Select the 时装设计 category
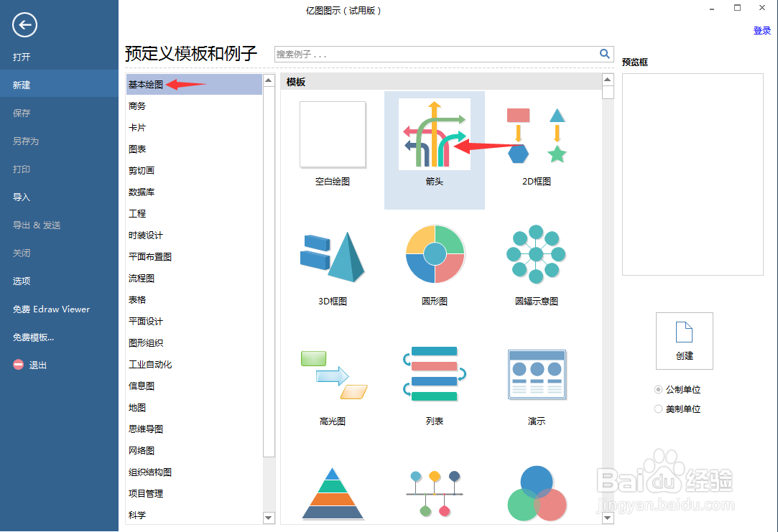778x532 pixels. [146, 235]
